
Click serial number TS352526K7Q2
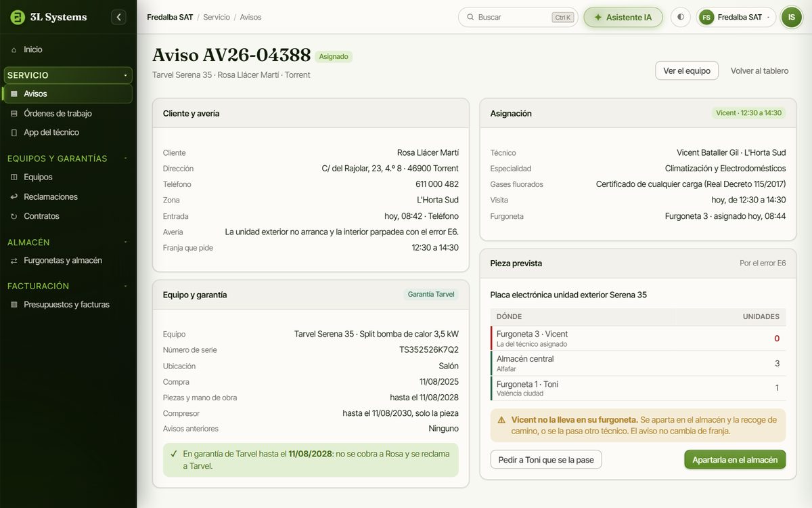click(429, 350)
